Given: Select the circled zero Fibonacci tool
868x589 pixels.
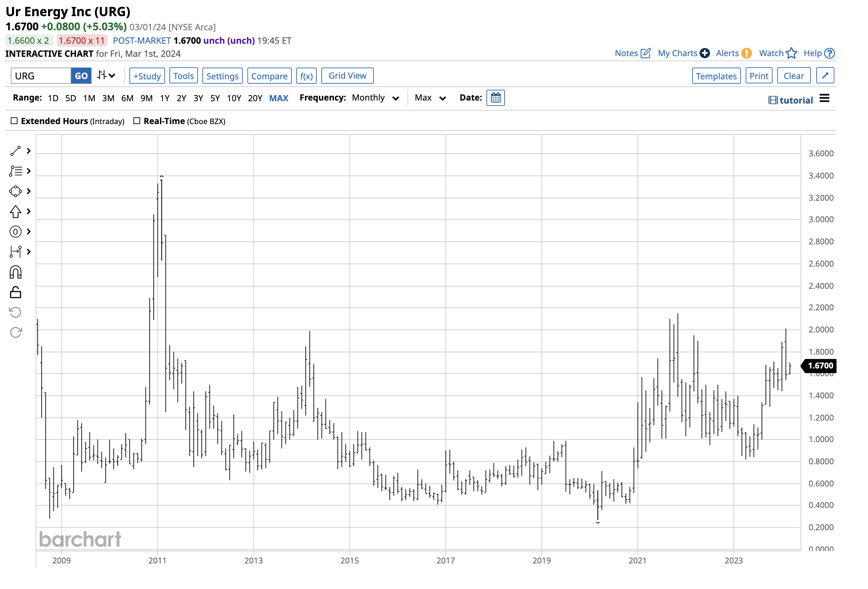Looking at the screenshot, I should click(15, 232).
